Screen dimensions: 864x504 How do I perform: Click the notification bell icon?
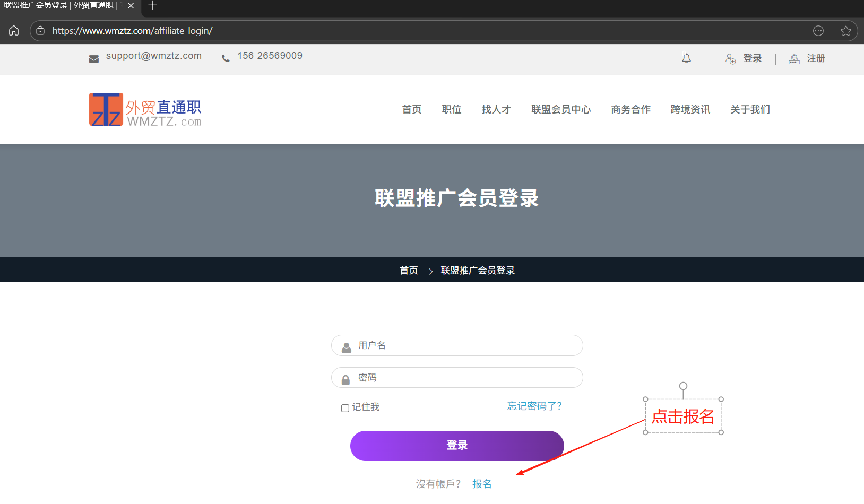(x=686, y=58)
